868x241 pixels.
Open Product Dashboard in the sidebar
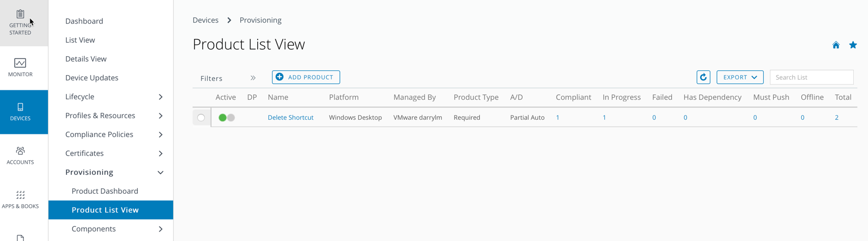105,191
